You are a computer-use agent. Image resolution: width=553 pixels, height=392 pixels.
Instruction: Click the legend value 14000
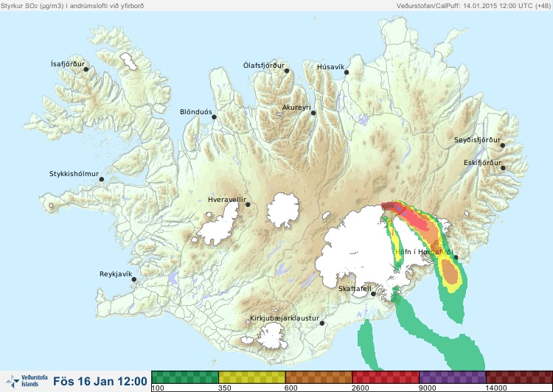pos(496,388)
